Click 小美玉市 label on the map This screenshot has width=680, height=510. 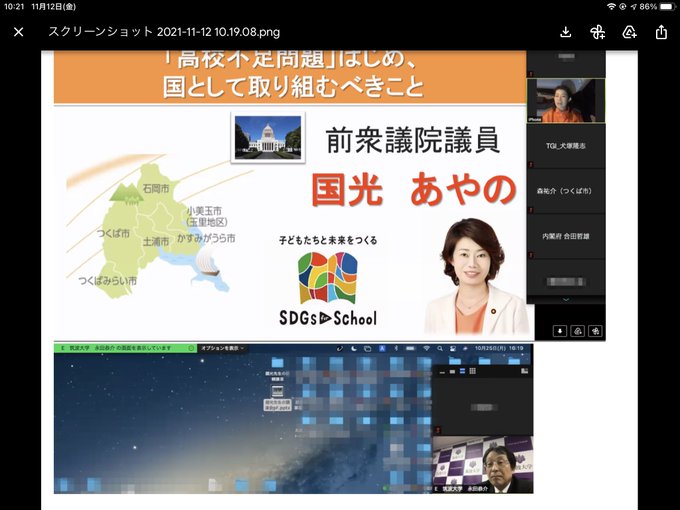pos(204,211)
